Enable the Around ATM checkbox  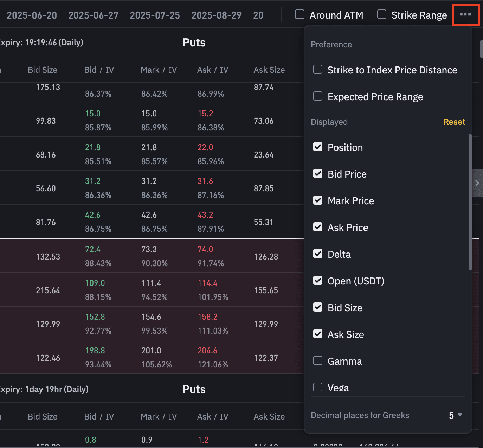(300, 14)
